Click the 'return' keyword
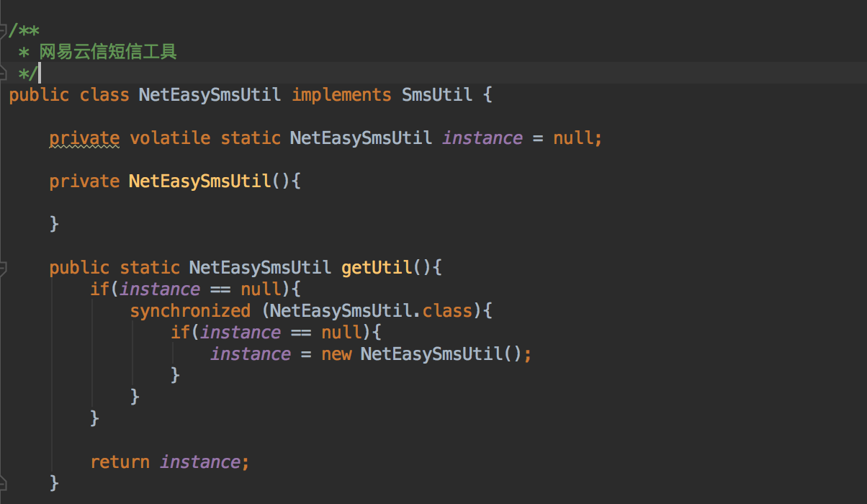Image resolution: width=867 pixels, height=504 pixels. click(120, 462)
